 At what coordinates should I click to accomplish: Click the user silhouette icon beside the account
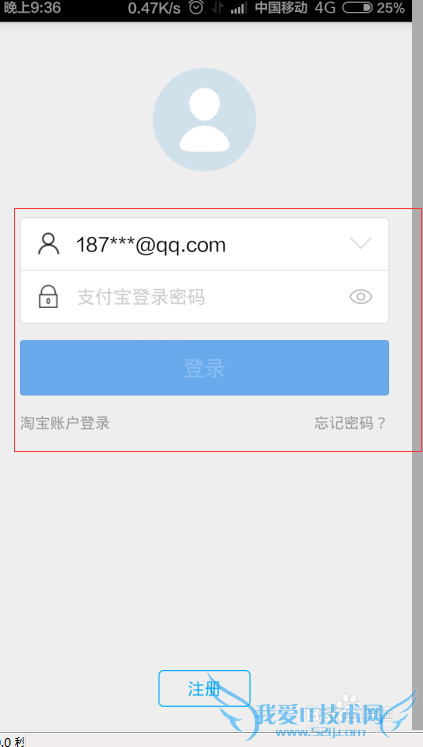[49, 244]
